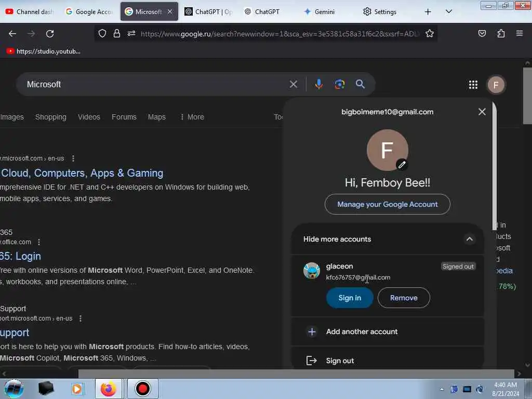The height and width of the screenshot is (399, 532).
Task: Collapse the Hide more accounts section
Action: coord(470,239)
